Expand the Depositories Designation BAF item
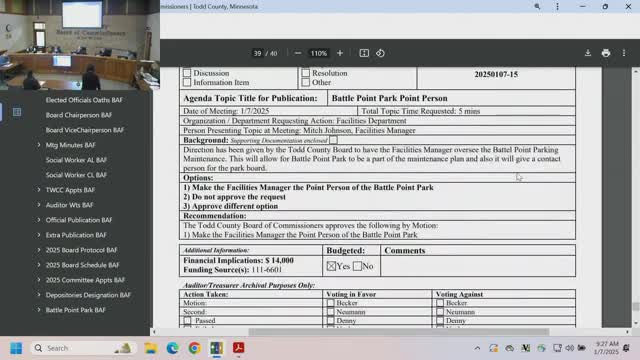 pos(39,295)
